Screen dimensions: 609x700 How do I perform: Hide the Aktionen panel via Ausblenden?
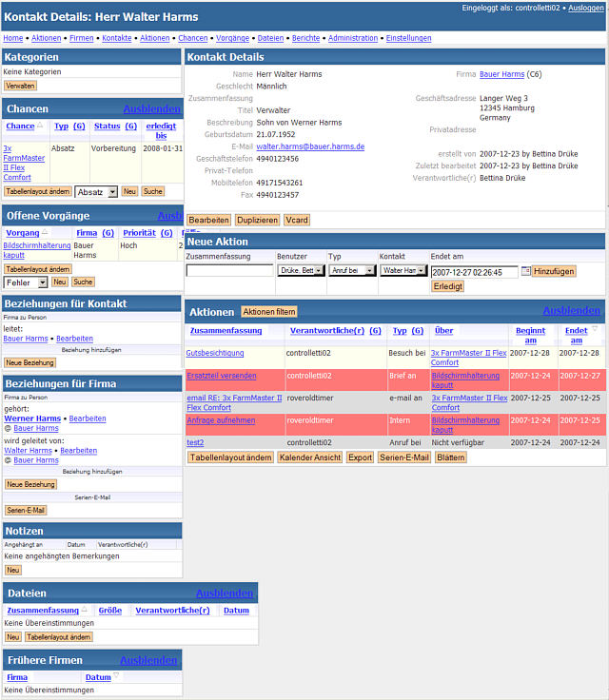click(x=572, y=310)
